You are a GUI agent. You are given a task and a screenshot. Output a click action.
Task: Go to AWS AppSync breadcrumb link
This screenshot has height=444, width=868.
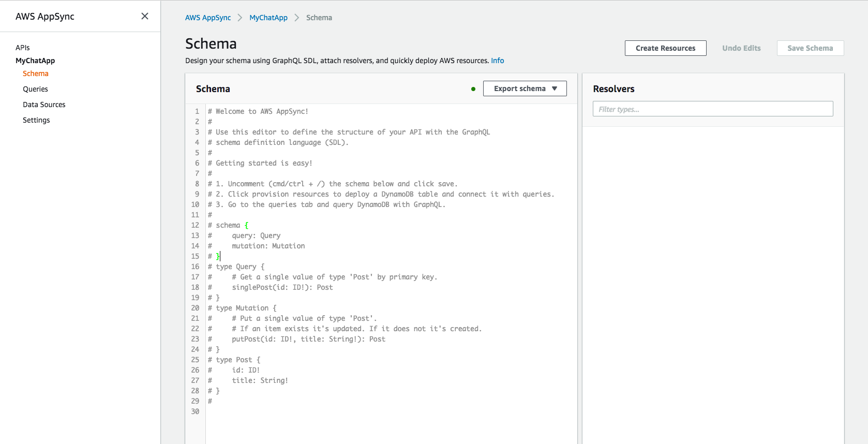coord(208,18)
